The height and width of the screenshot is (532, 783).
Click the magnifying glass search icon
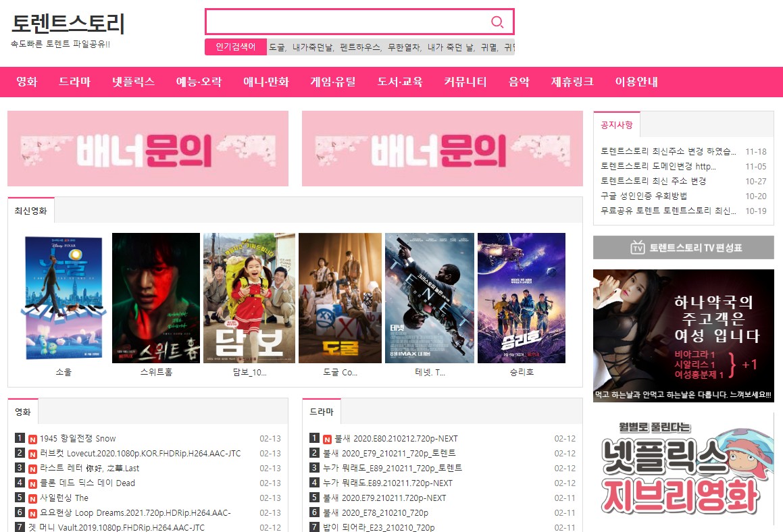497,22
